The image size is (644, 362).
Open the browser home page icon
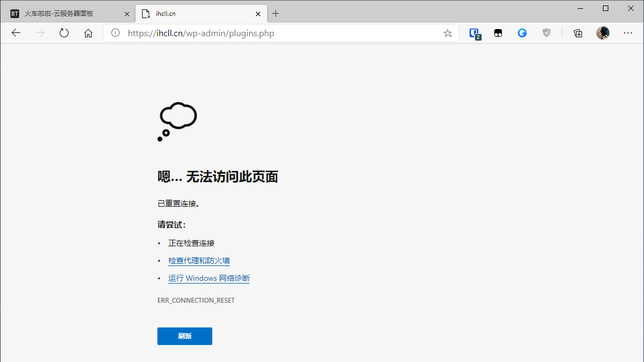(x=88, y=33)
